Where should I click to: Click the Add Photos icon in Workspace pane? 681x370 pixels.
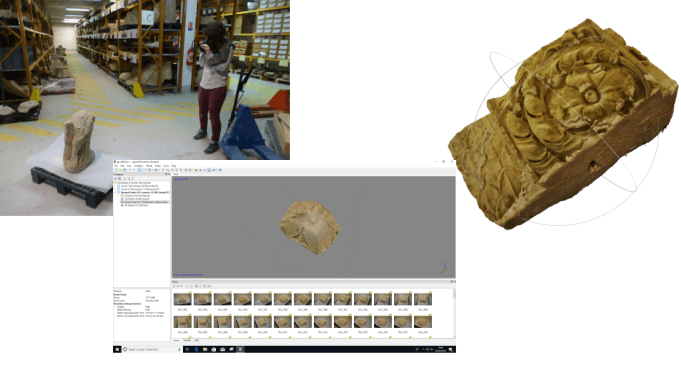point(119,178)
